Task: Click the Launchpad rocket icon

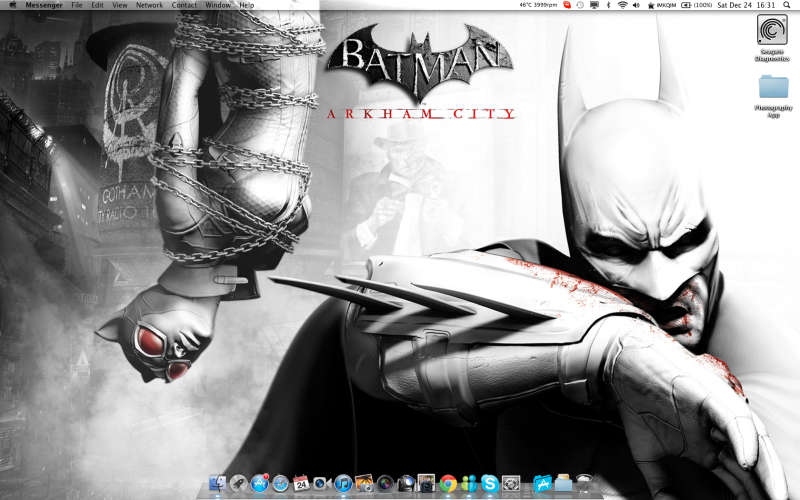Action: tap(238, 483)
